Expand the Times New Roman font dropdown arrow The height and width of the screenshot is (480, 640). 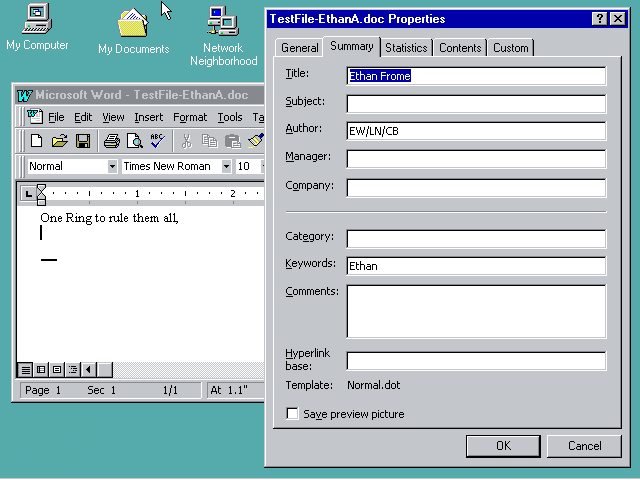pos(226,166)
